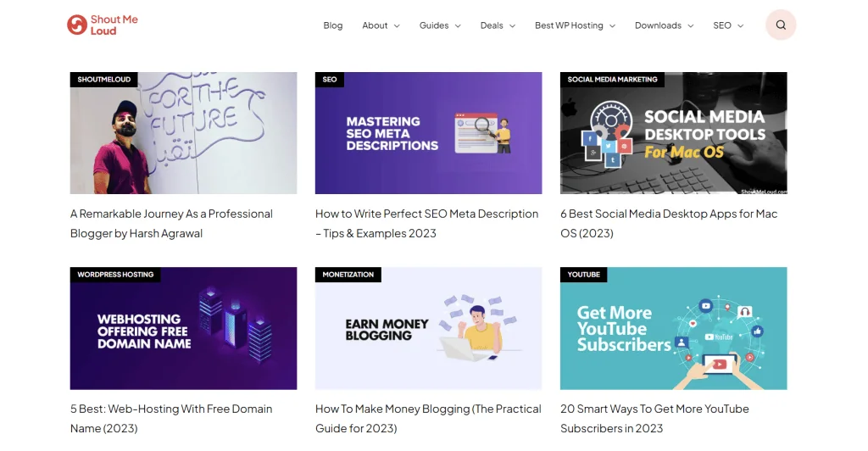The width and height of the screenshot is (868, 451).
Task: Open '20 Smart Ways To Get More YouTube' link
Action: click(x=654, y=418)
